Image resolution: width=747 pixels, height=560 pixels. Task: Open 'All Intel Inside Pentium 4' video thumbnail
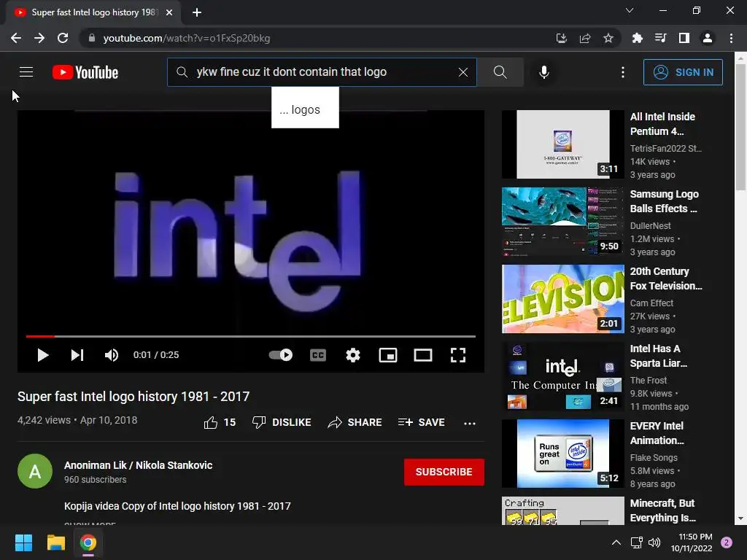[562, 144]
